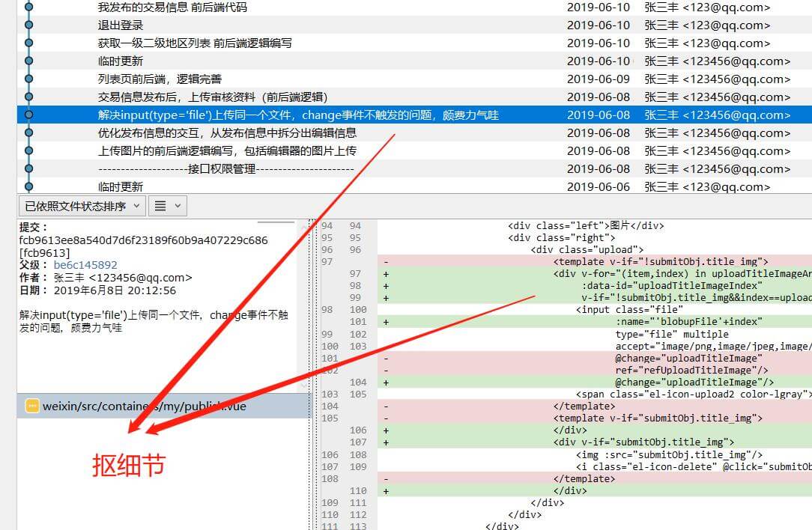Select the file weixin/src/containers/my/publish.vue
Screen dimensions: 812x530
tap(144, 406)
